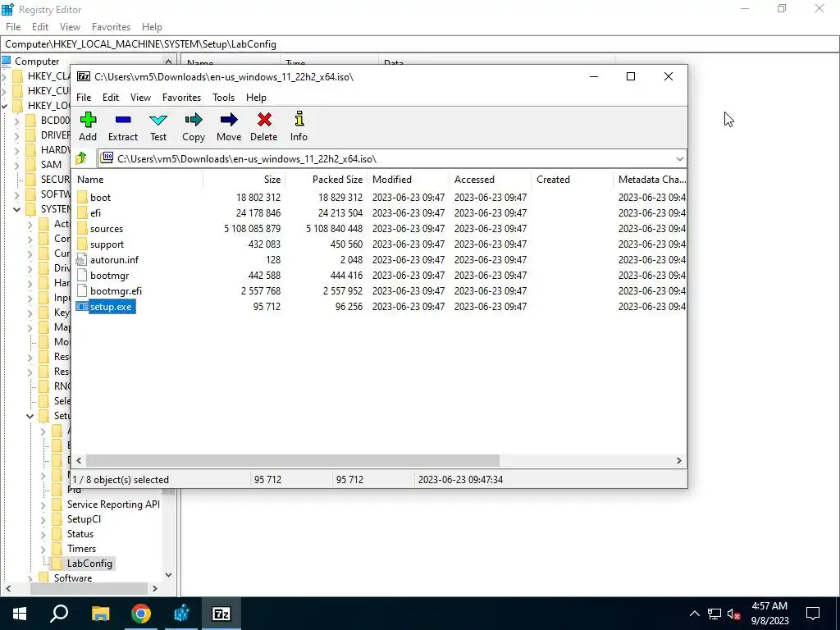Open the Registry Editor View menu
The height and width of the screenshot is (630, 840).
[70, 27]
